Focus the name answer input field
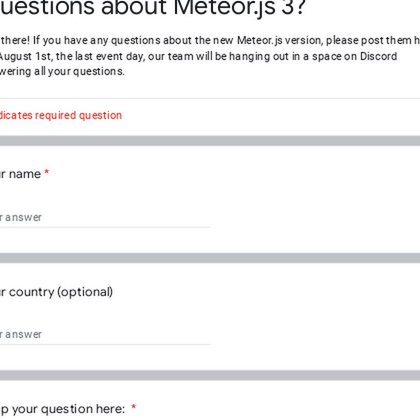This screenshot has width=420, height=420. [x=105, y=217]
